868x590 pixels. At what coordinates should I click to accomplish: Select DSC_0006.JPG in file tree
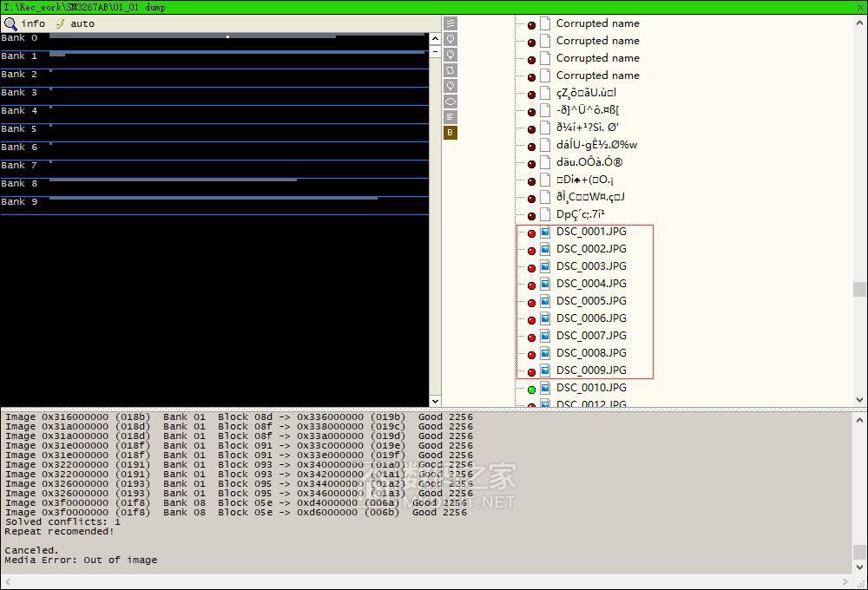[x=591, y=318]
